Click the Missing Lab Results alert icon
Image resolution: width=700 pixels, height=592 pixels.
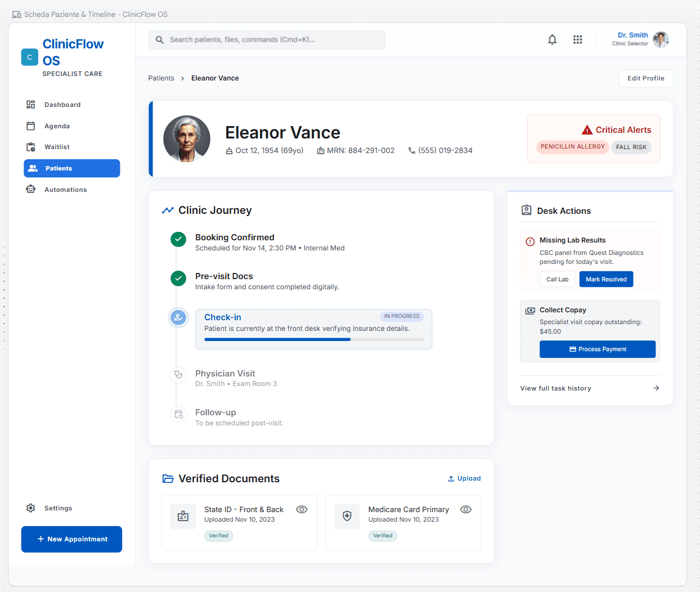[530, 241]
